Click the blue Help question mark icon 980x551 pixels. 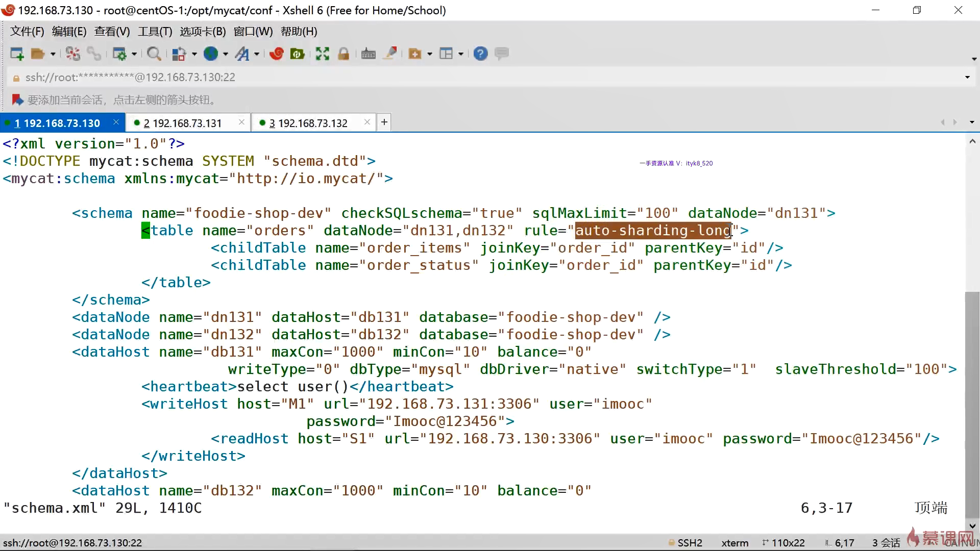tap(480, 54)
